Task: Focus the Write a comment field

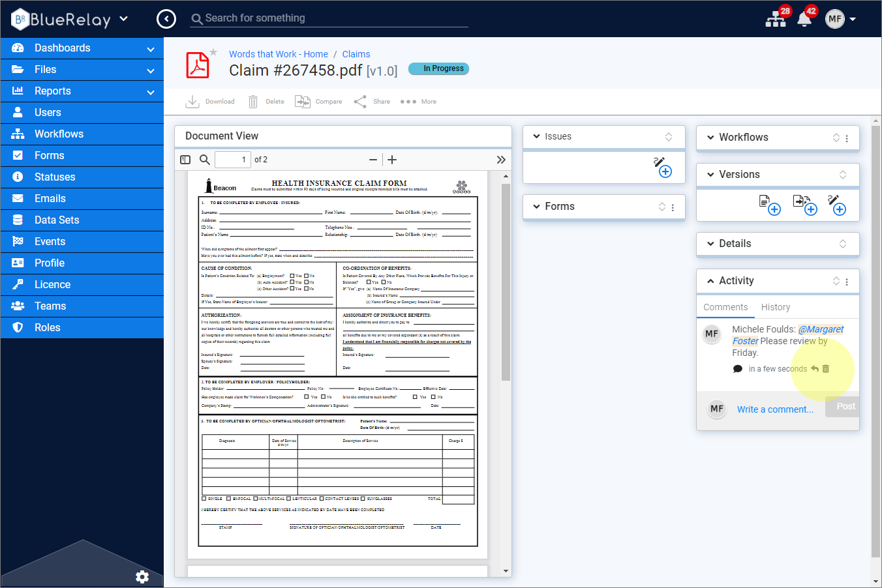Action: [776, 409]
